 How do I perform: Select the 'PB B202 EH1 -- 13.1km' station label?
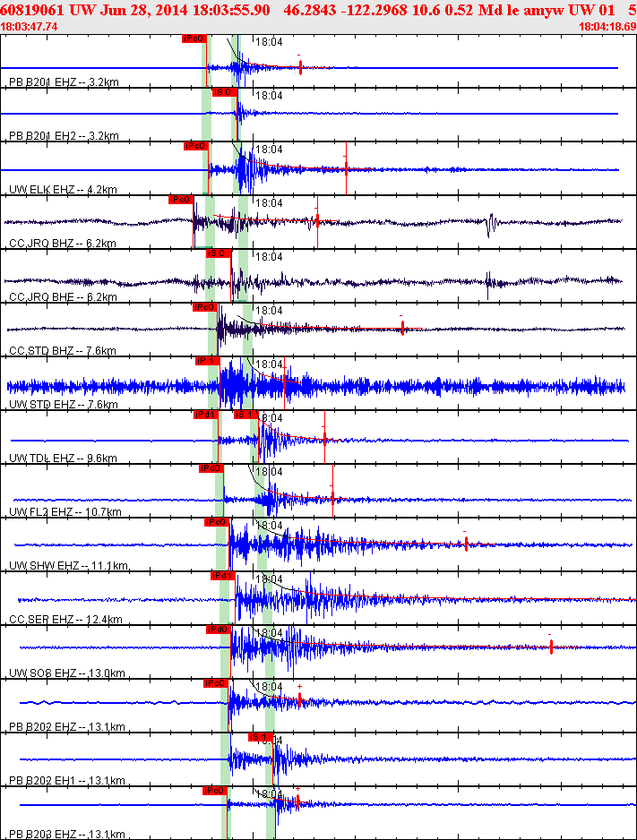(x=67, y=781)
